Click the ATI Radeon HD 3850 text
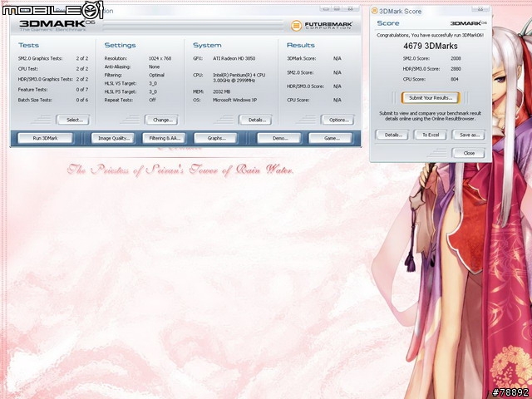 click(x=234, y=58)
